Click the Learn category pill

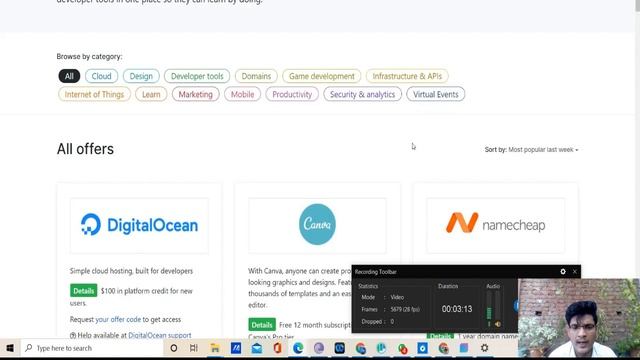[151, 94]
